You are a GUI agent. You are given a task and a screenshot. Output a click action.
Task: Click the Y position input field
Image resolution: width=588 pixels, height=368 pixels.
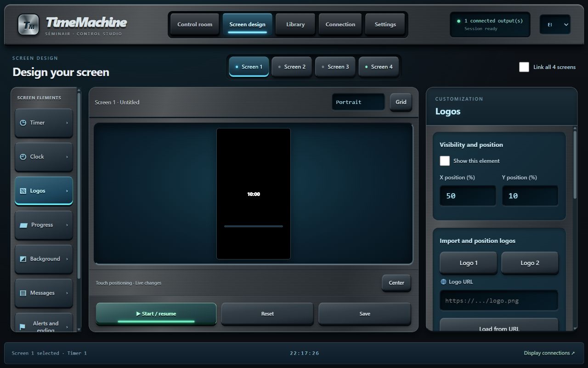(530, 196)
